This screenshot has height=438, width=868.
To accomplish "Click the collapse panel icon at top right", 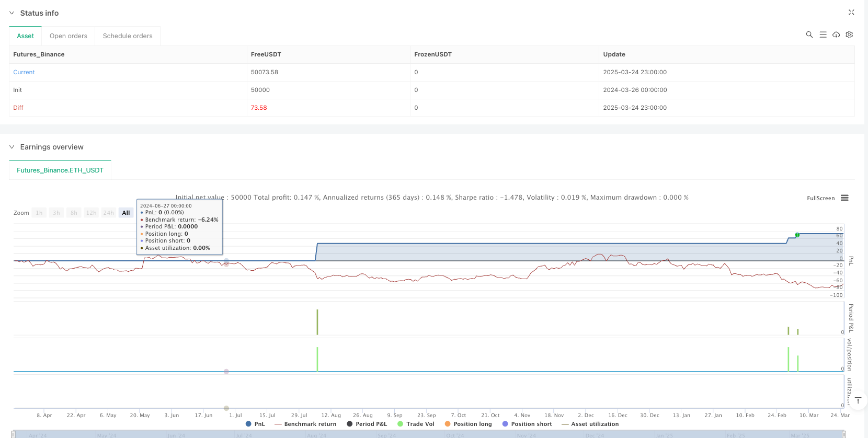I will point(851,12).
